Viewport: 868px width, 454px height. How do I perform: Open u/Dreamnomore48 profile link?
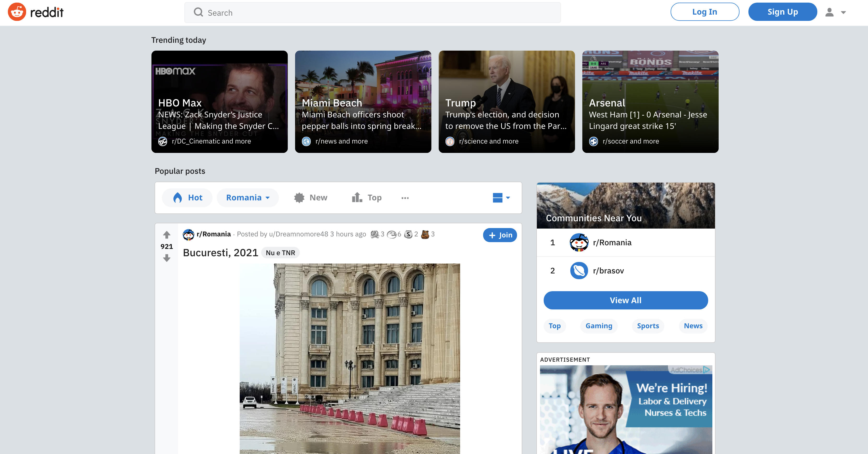click(x=298, y=234)
